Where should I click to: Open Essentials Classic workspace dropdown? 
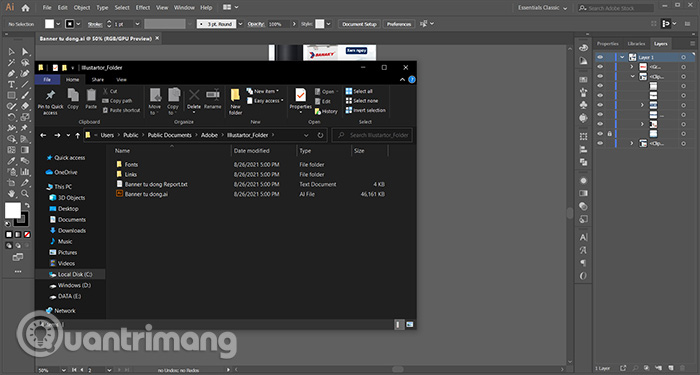542,8
